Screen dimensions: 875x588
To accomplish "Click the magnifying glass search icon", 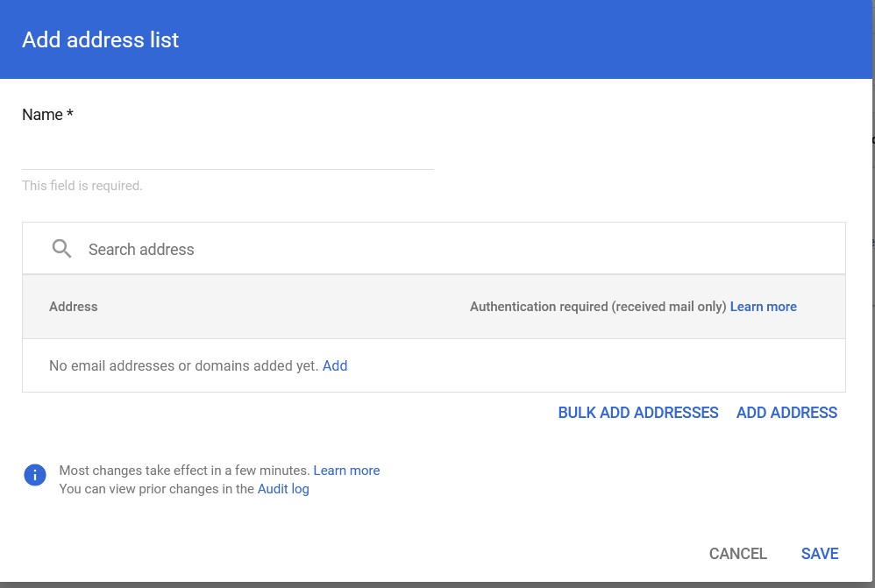I will click(62, 249).
